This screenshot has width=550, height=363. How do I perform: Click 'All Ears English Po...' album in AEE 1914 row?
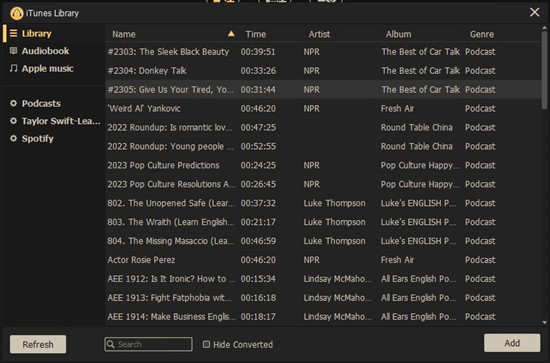point(418,317)
